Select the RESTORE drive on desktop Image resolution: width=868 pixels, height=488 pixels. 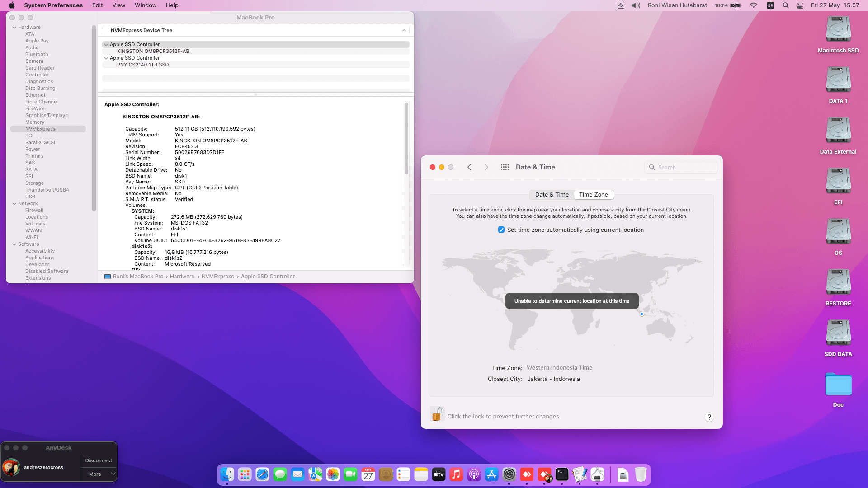pos(838,288)
